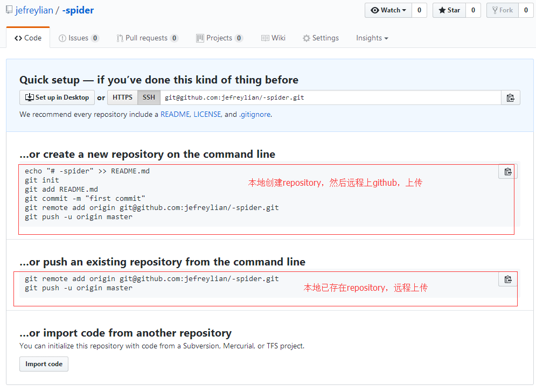Click '…or import code from another repository' heading
536x392 pixels.
(x=126, y=333)
